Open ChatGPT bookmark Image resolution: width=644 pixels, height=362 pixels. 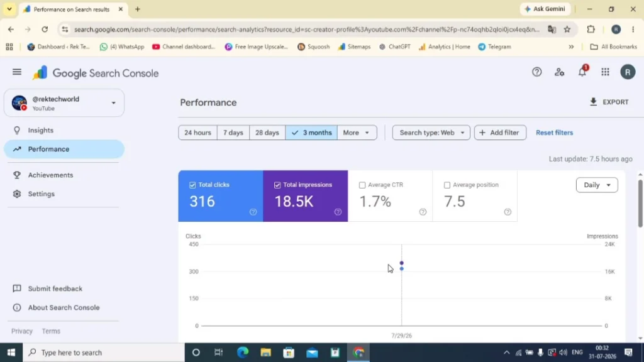coord(395,47)
